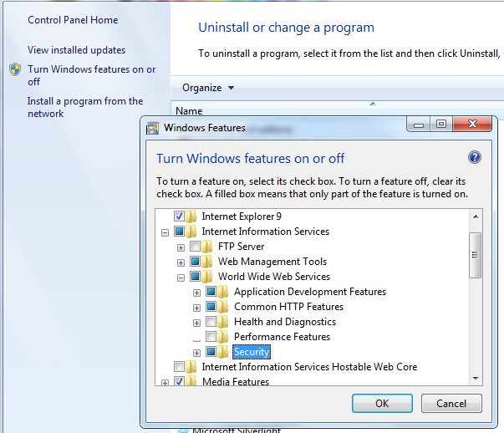The width and height of the screenshot is (504, 433).
Task: Collapse the Internet Information Services node
Action: (165, 232)
